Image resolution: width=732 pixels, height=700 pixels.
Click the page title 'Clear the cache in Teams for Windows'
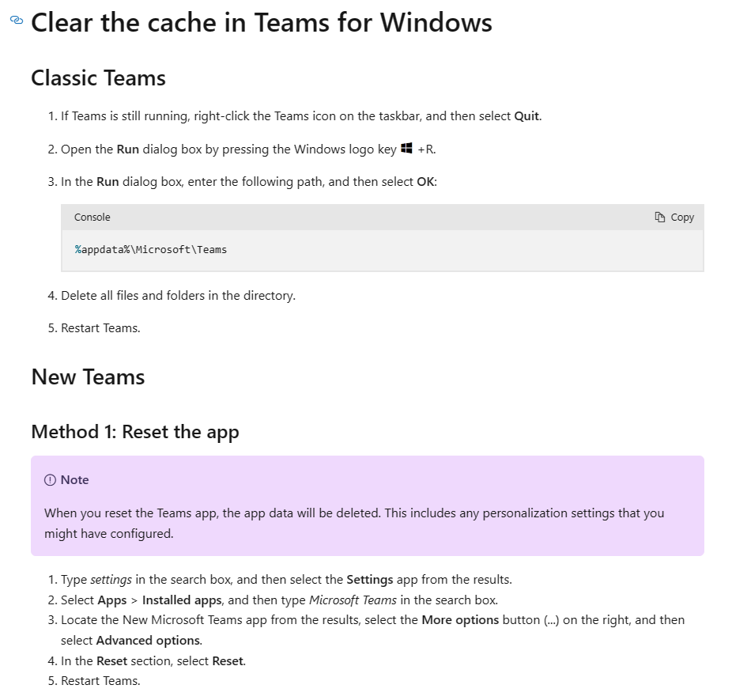pos(261,22)
